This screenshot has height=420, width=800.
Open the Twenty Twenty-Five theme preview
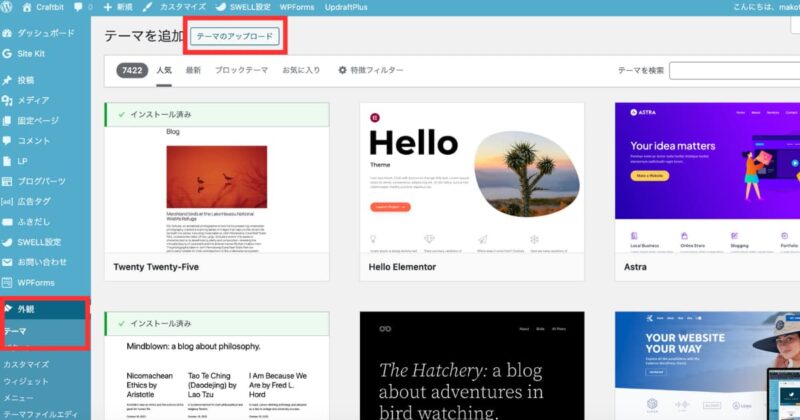217,189
